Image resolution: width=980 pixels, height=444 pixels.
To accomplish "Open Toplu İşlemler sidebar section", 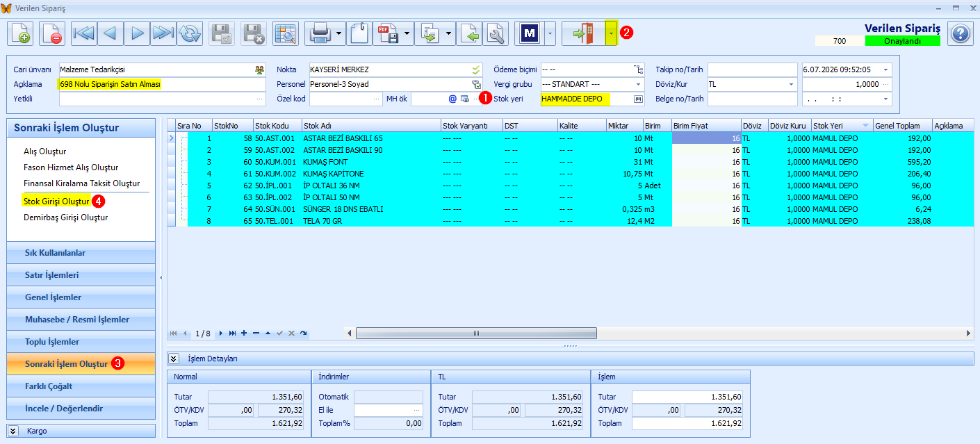I will point(81,342).
